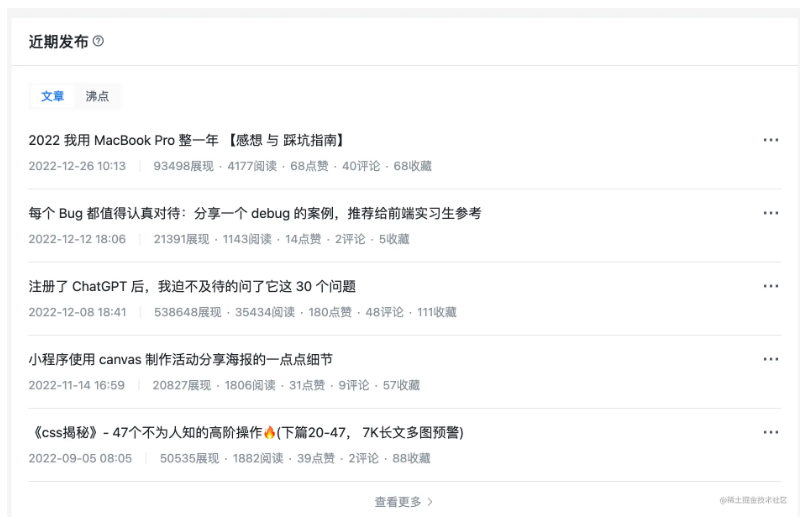Click 1143阅读 stat
806x525 pixels.
click(x=247, y=239)
